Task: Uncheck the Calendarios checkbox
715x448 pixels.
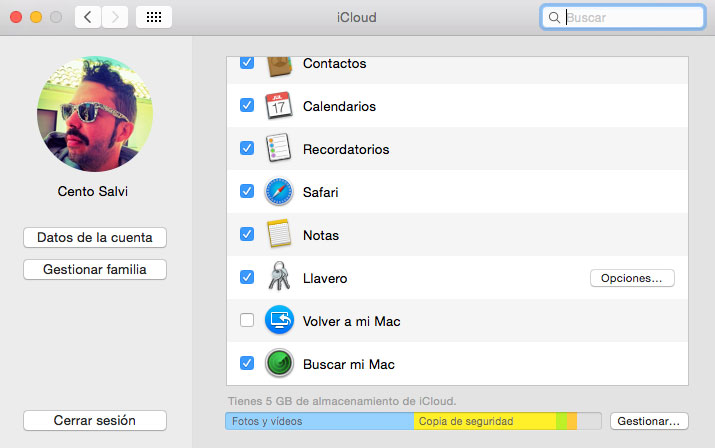Action: coord(247,105)
